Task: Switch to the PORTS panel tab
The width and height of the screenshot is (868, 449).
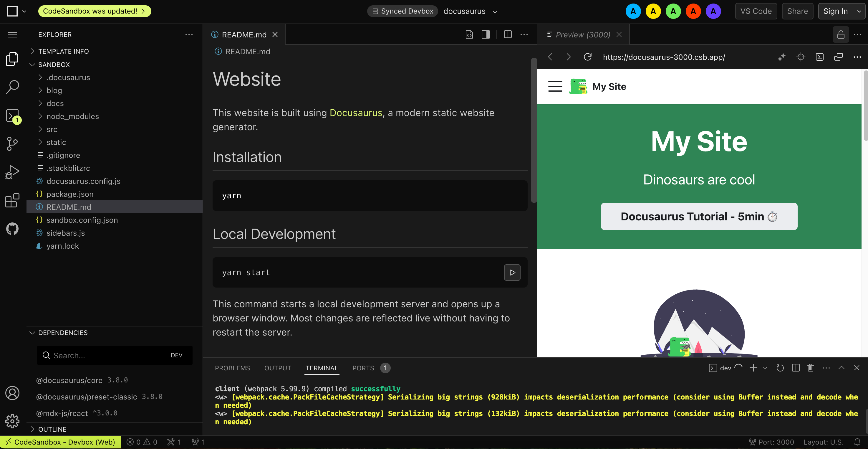Action: pos(363,368)
